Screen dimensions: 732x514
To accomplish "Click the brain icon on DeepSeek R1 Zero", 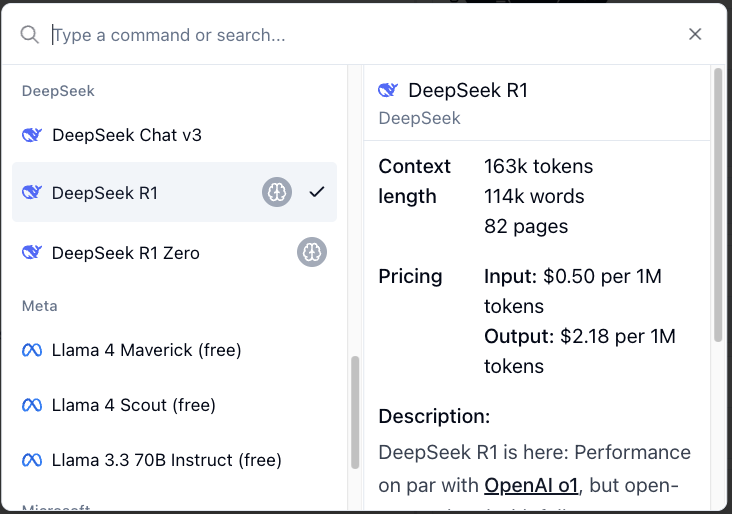I will coord(312,253).
